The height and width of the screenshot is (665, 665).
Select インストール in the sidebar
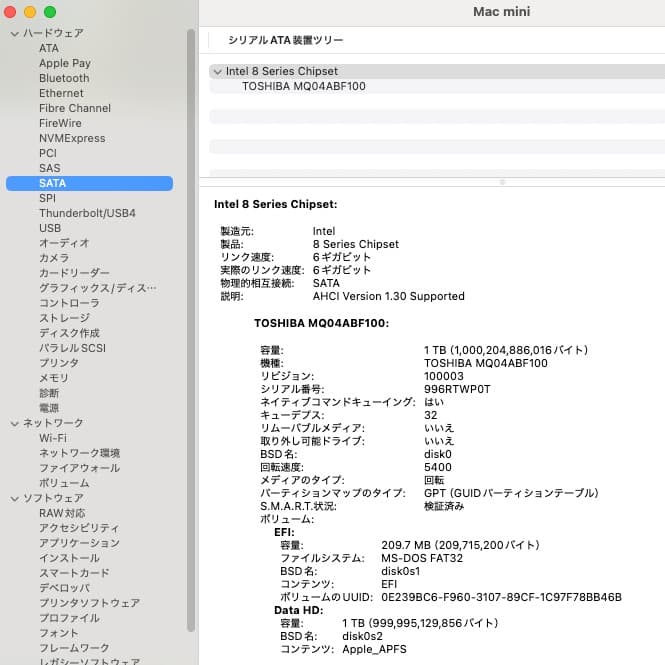[69, 558]
